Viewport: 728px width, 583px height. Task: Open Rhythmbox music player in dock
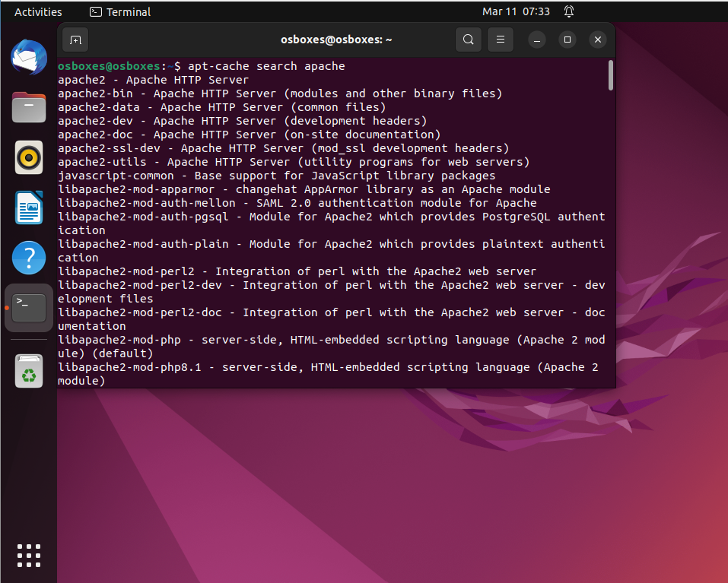(x=29, y=157)
